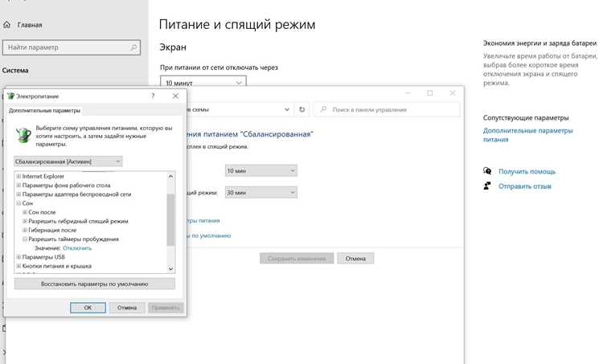Select the Дополнительные параметры tab
Image resolution: width=603 pixels, height=364 pixels.
[44, 111]
